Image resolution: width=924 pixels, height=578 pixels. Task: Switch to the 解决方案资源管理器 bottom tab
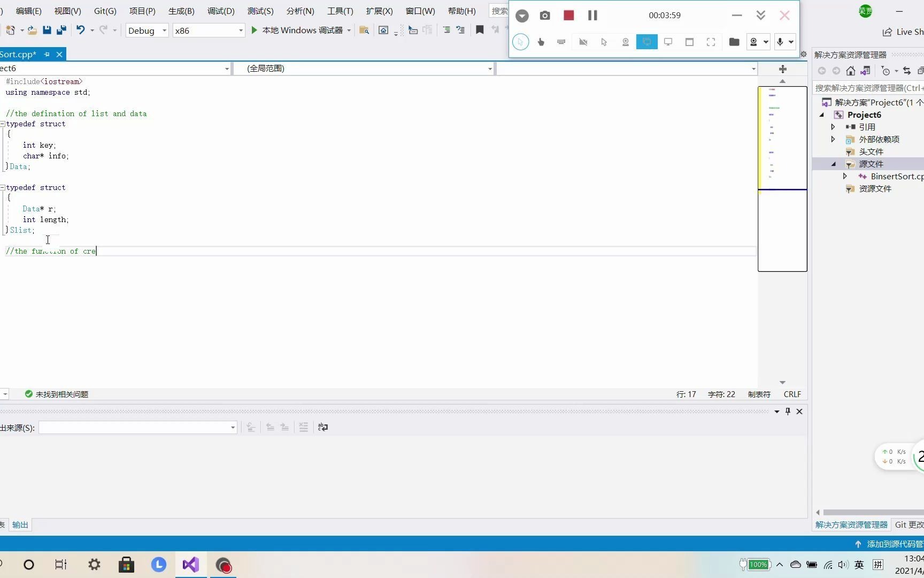click(851, 525)
